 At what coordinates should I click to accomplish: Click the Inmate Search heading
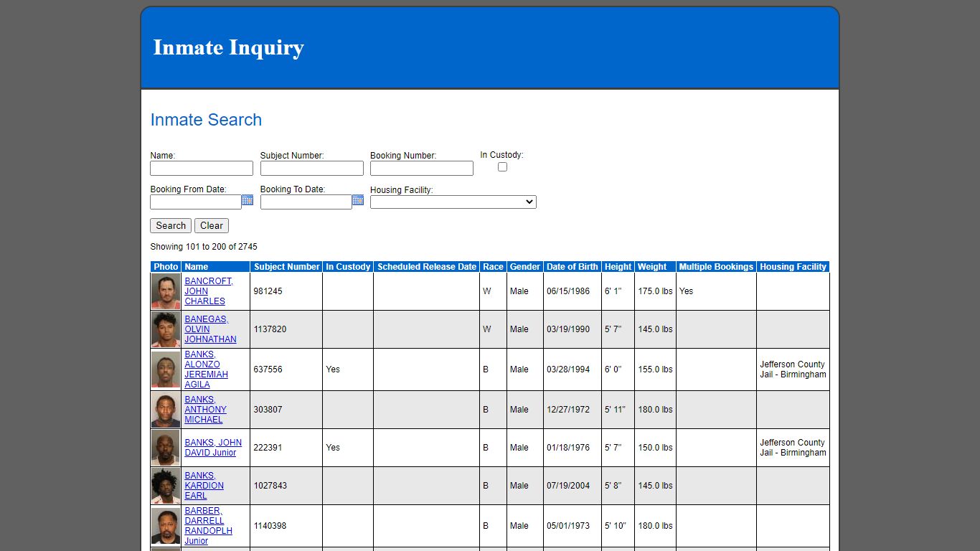pyautogui.click(x=206, y=120)
